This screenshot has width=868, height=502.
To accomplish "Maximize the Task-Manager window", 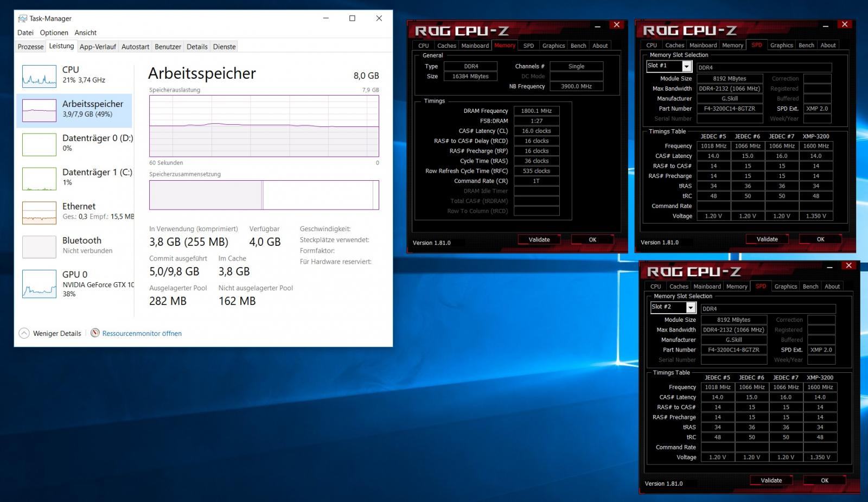I will (352, 18).
